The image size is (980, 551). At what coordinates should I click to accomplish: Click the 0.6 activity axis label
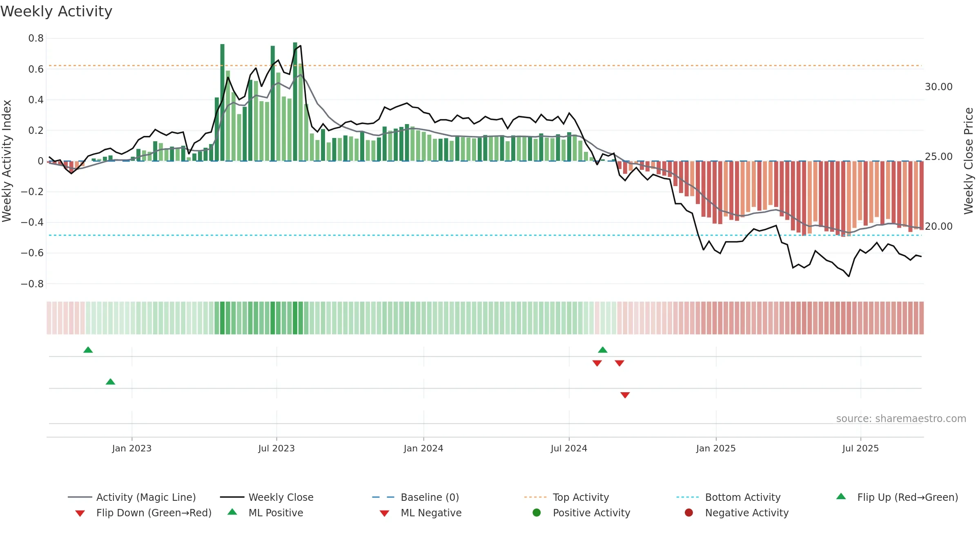[x=36, y=69]
